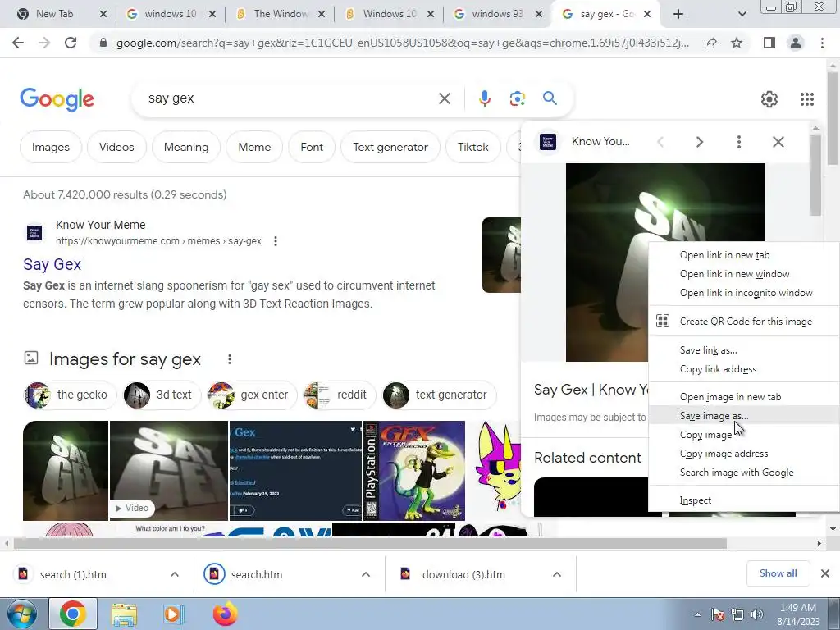
Task: Expand options for search.htm download
Action: click(366, 574)
